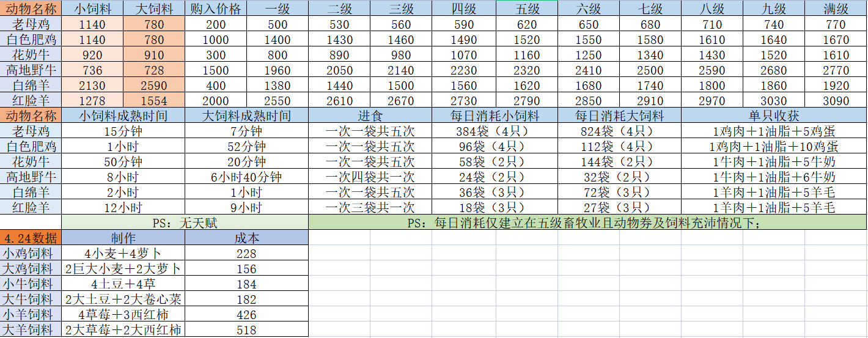
Task: Select the 32袋（2只） cell
Action: (x=619, y=177)
